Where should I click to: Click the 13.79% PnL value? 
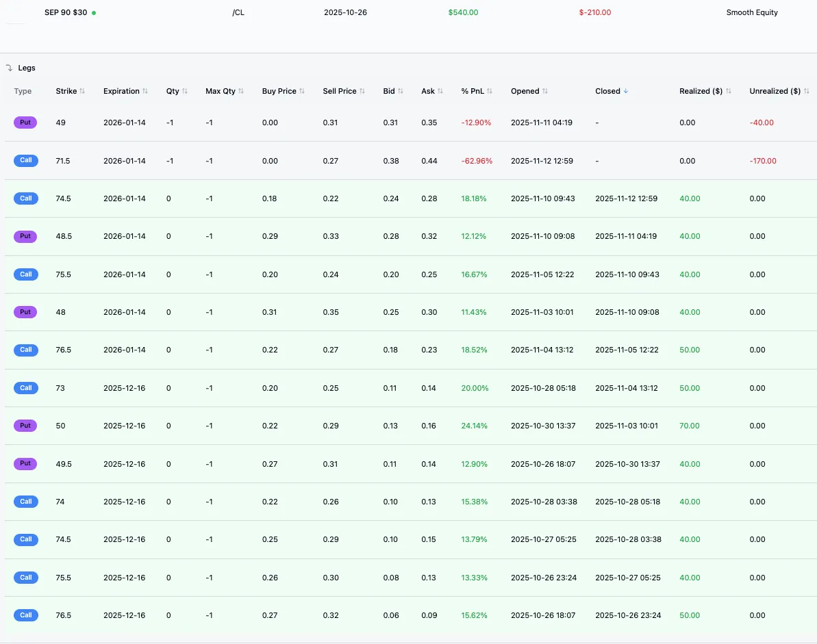474,539
